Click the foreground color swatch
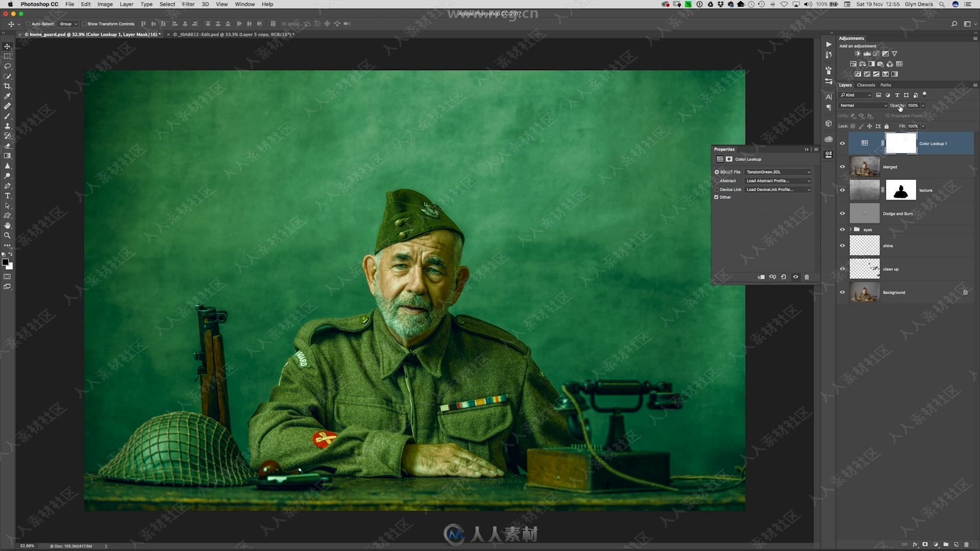 5,262
